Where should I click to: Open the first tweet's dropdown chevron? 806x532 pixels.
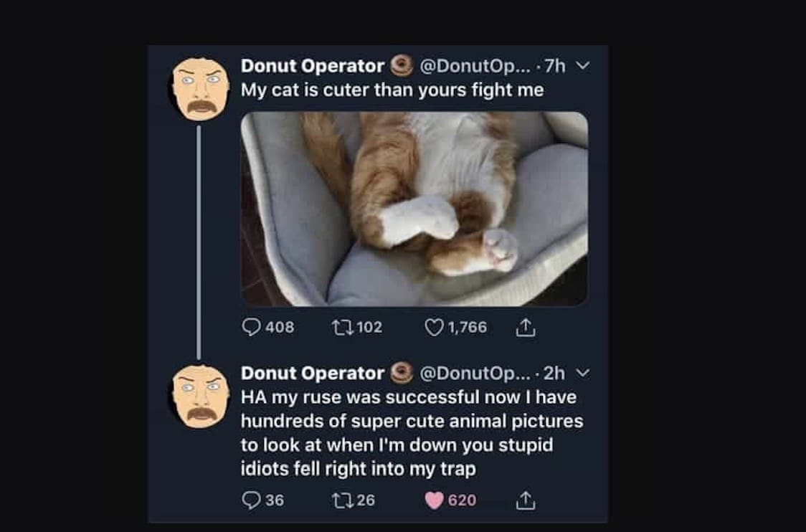[582, 66]
